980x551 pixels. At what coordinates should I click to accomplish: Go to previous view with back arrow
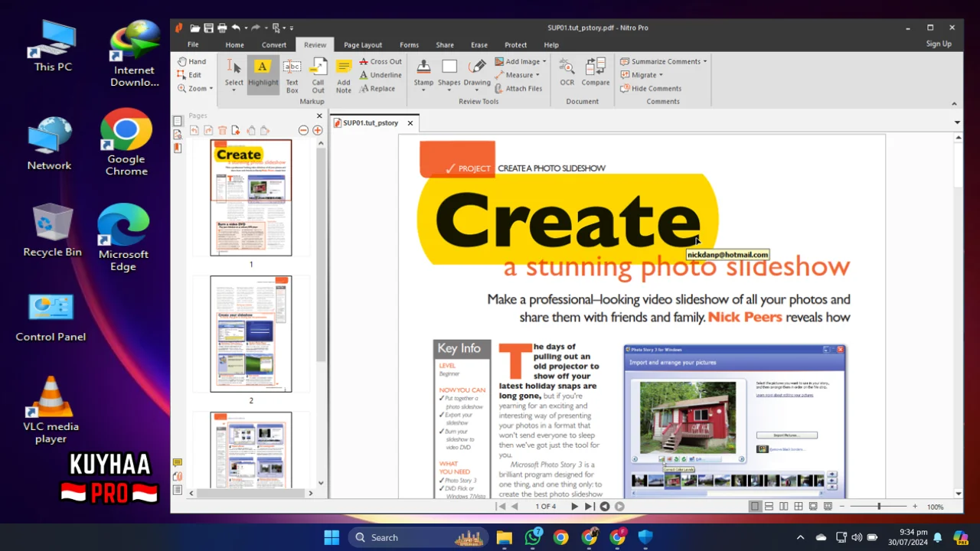pos(605,507)
